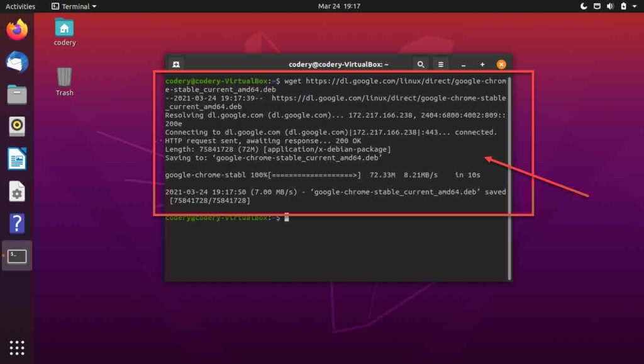The width and height of the screenshot is (644, 364).
Task: Show Applications grid at dock bottom
Action: pos(17,348)
